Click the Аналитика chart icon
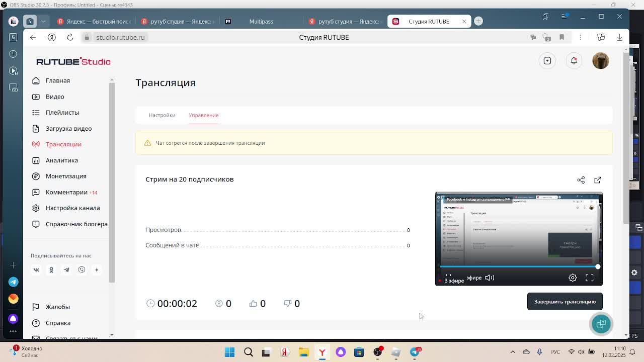This screenshot has height=362, width=644. point(36,160)
